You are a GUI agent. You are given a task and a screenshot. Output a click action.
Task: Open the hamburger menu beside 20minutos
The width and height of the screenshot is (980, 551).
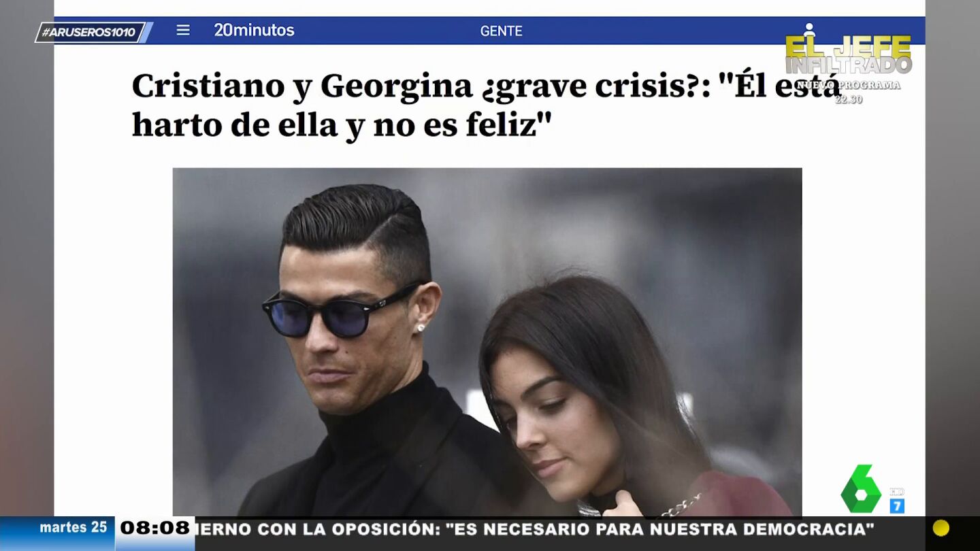(x=183, y=30)
